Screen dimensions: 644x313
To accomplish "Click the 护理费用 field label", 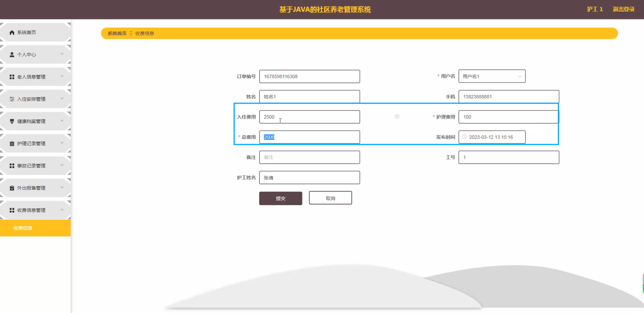I will 446,117.
